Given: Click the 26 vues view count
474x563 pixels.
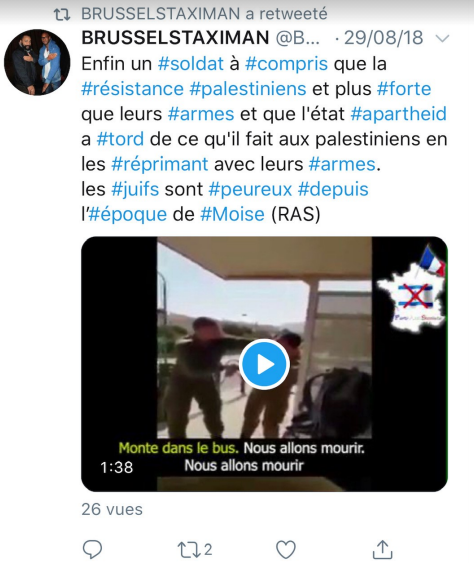Looking at the screenshot, I should click(112, 509).
